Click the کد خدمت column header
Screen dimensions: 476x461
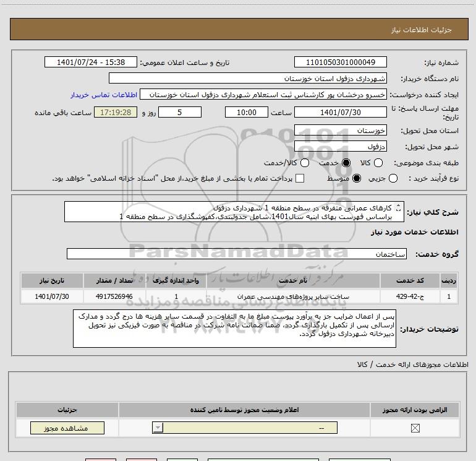coord(410,280)
